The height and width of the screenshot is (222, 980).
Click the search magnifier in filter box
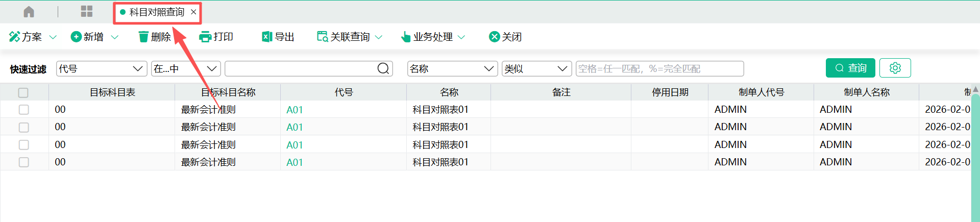(x=383, y=68)
